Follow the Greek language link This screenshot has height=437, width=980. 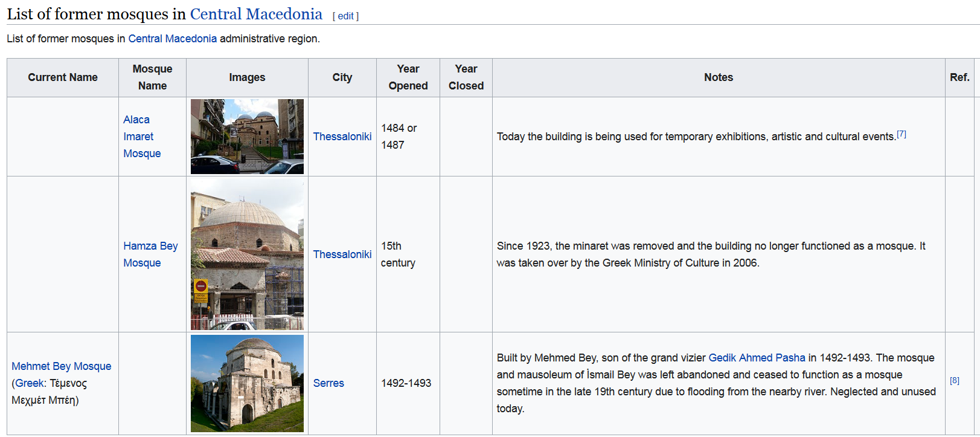point(29,383)
